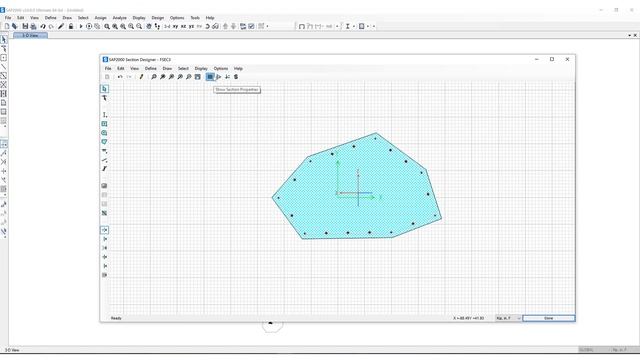The height and width of the screenshot is (360, 640).
Task: Open Assign menu in main SAP2000 window
Action: tap(100, 18)
